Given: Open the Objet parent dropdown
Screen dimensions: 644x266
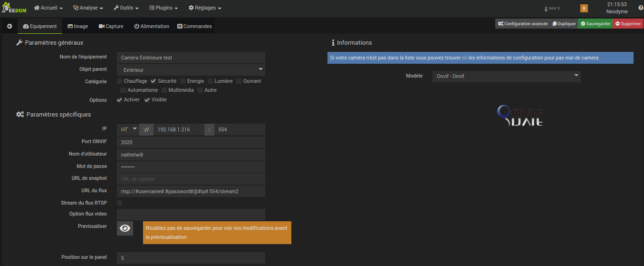Looking at the screenshot, I should (x=191, y=70).
